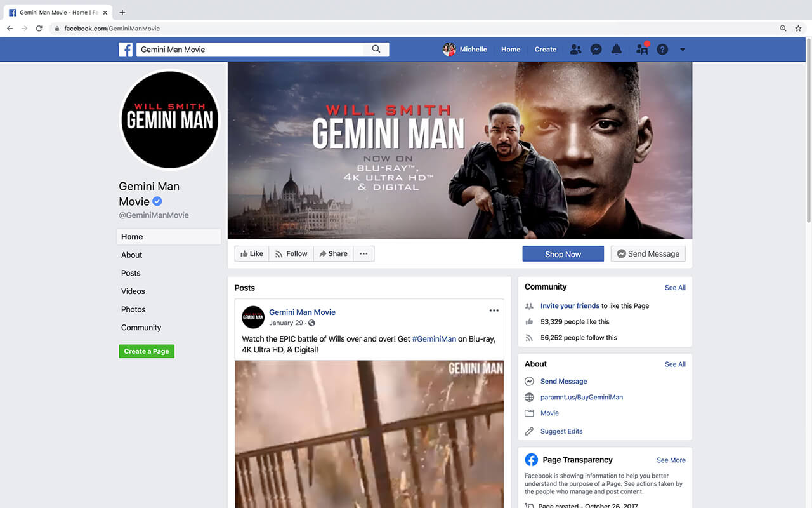This screenshot has height=508, width=812.
Task: Follow the Gemini Man Movie page
Action: click(291, 253)
